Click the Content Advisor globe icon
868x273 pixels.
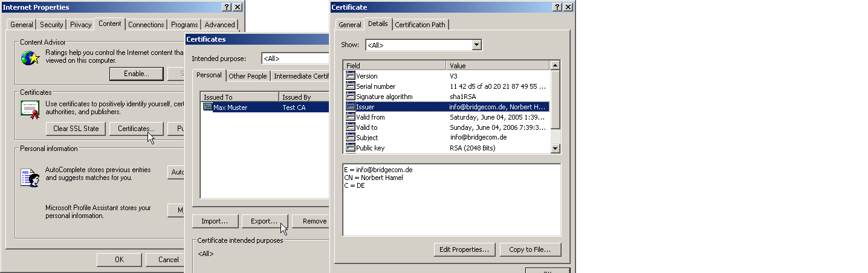[30, 58]
